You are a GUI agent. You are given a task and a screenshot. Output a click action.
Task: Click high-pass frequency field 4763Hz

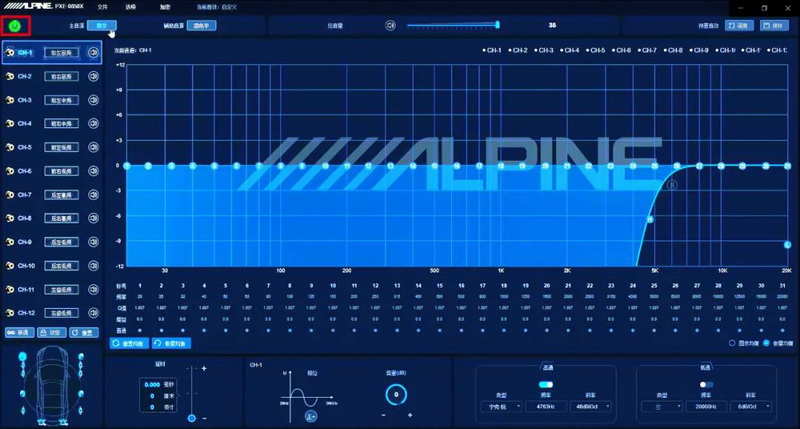pyautogui.click(x=546, y=407)
